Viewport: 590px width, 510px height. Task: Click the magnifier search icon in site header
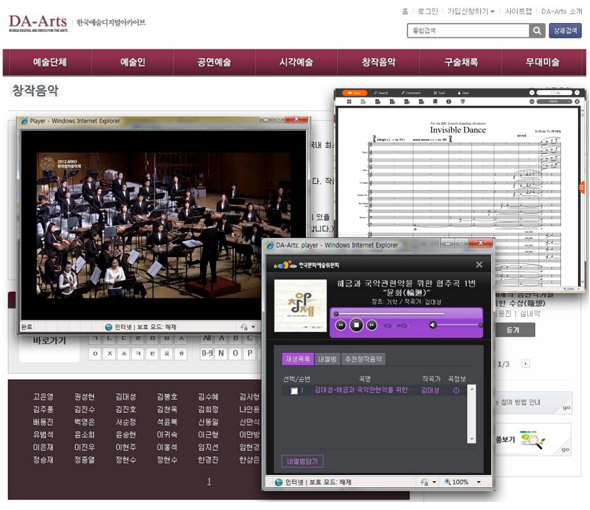point(537,31)
